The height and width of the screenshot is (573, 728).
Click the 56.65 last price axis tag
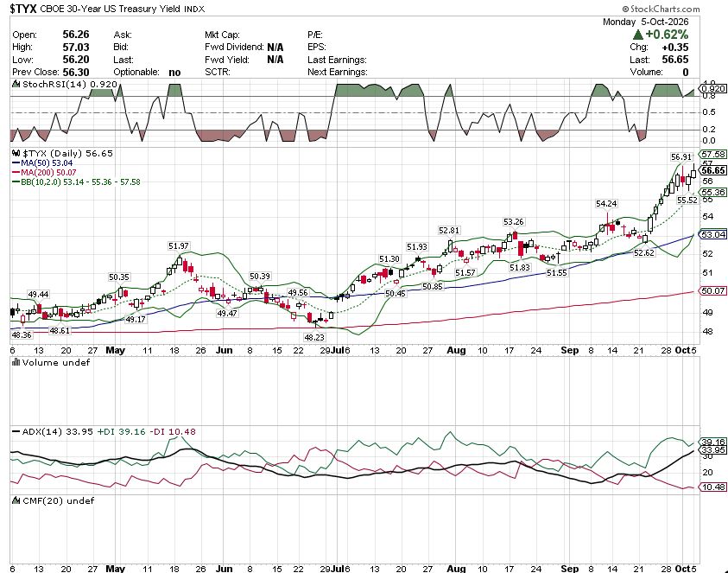coord(713,170)
